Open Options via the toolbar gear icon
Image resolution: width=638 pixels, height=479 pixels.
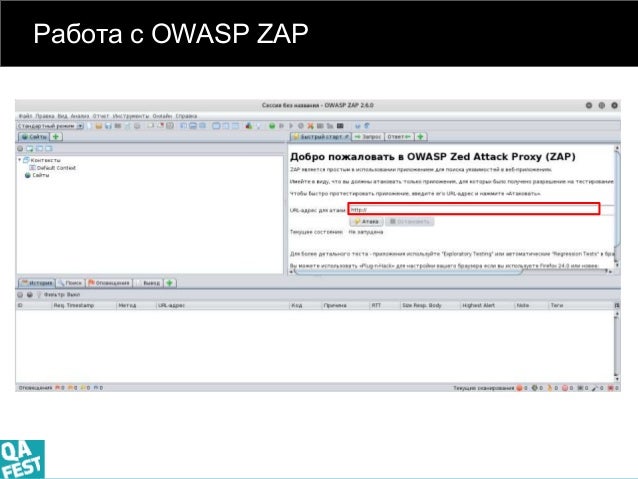tap(137, 126)
